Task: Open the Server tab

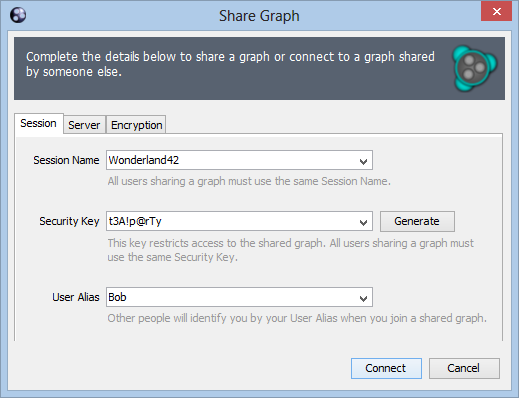Action: (84, 125)
